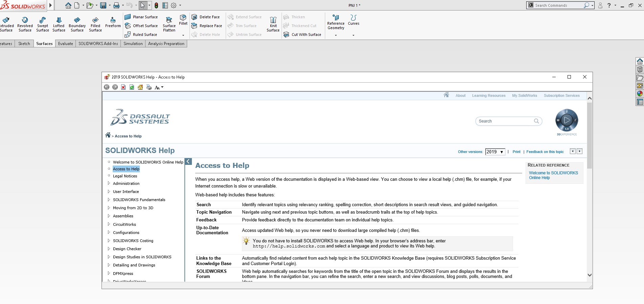Collapse the help table of contents panel
Image resolution: width=644 pixels, height=304 pixels.
coord(188,162)
